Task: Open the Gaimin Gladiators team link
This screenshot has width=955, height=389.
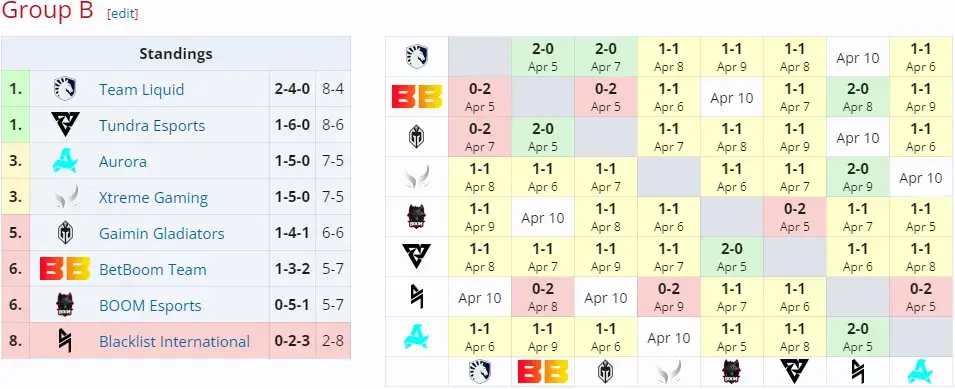Action: [x=161, y=234]
